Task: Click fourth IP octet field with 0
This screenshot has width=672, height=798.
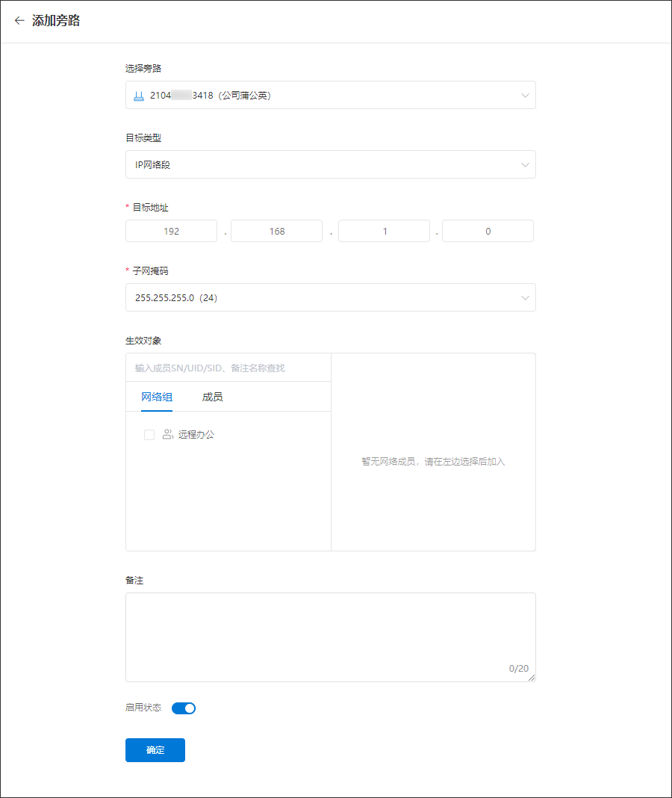Action: coord(488,231)
